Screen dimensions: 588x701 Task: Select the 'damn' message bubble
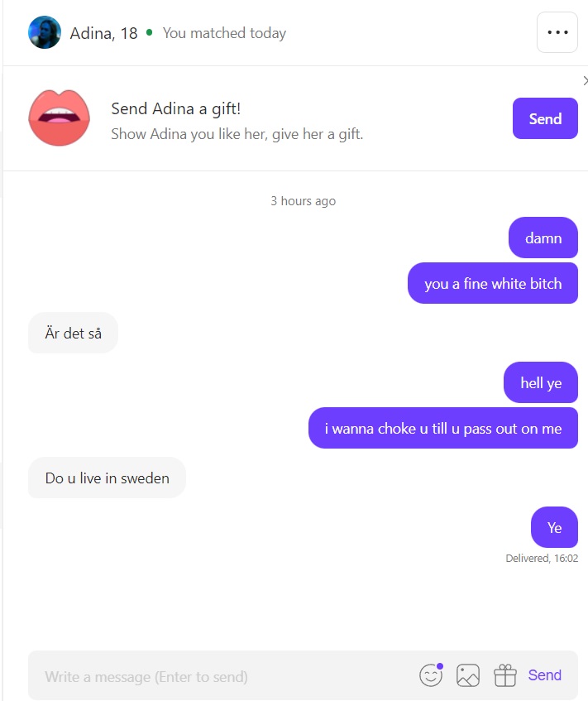coord(543,238)
